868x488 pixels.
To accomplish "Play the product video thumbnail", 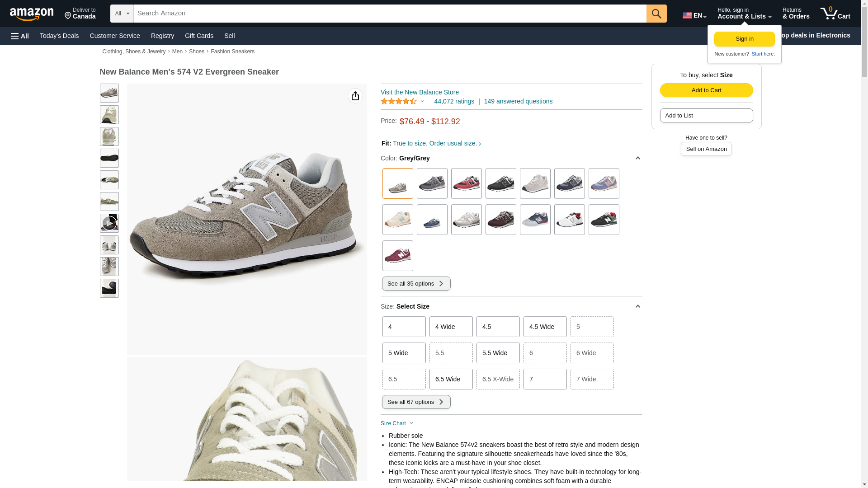I will 109,223.
